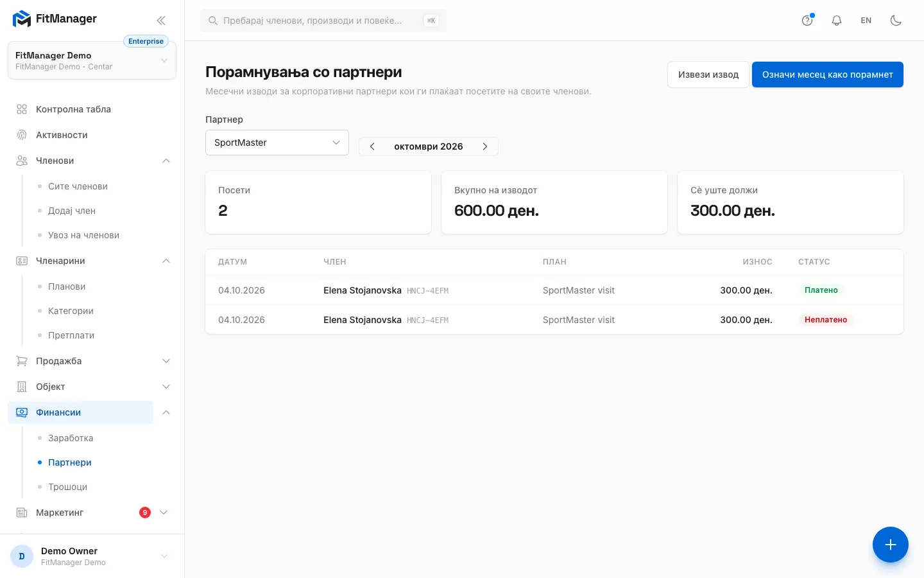Viewport: 924px width, 578px height.
Task: Click the Неплатено status badge
Action: [x=826, y=320]
